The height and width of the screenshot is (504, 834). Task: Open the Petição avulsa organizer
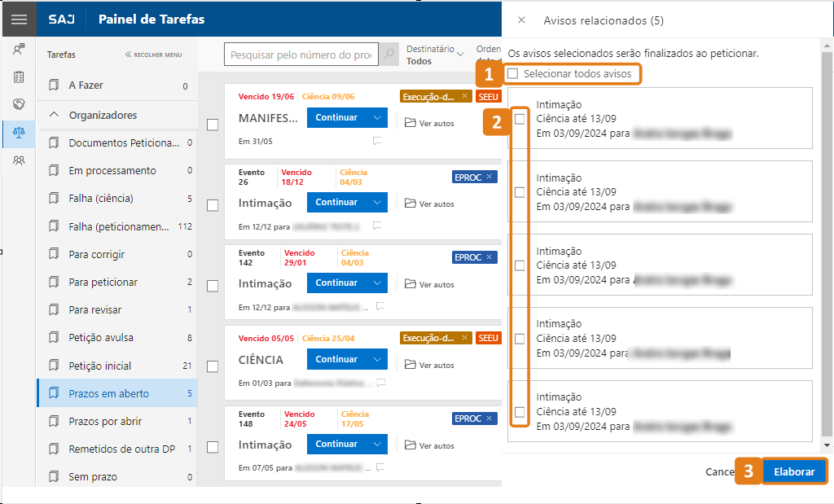click(117, 338)
